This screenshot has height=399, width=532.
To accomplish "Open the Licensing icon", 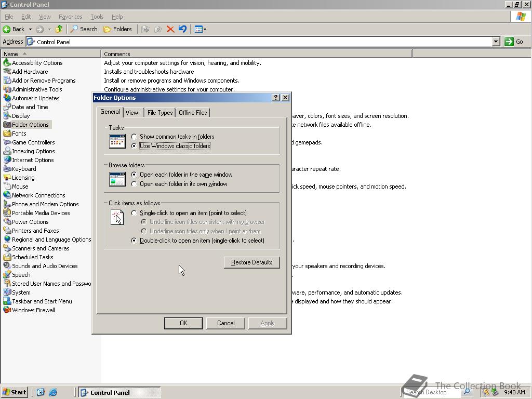I will (7, 178).
